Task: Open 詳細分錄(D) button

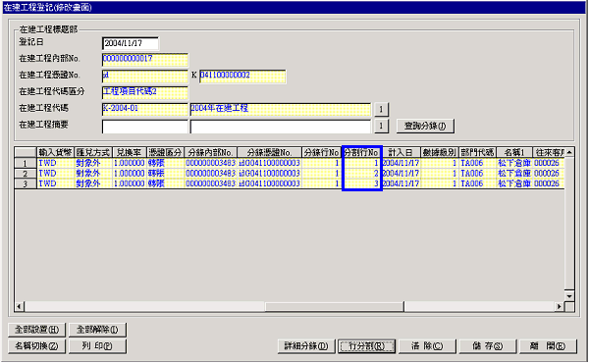Action: [306, 346]
